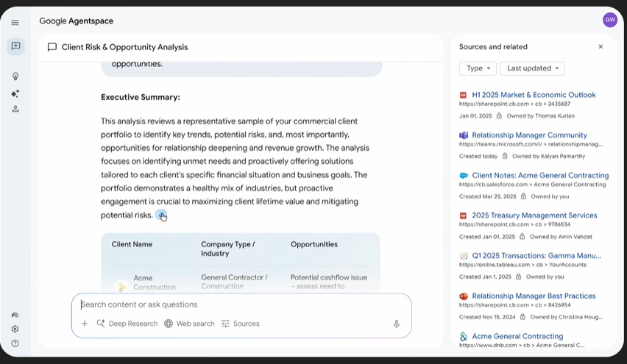Click the General Contractor / Construction cell

[234, 282]
